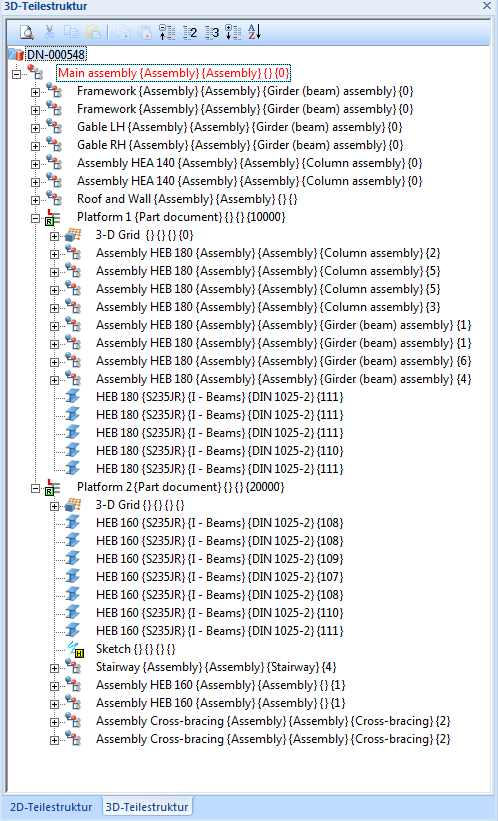This screenshot has height=821, width=498.
Task: Click the paste icon left of the collapse-all icon
Action: click(x=145, y=32)
